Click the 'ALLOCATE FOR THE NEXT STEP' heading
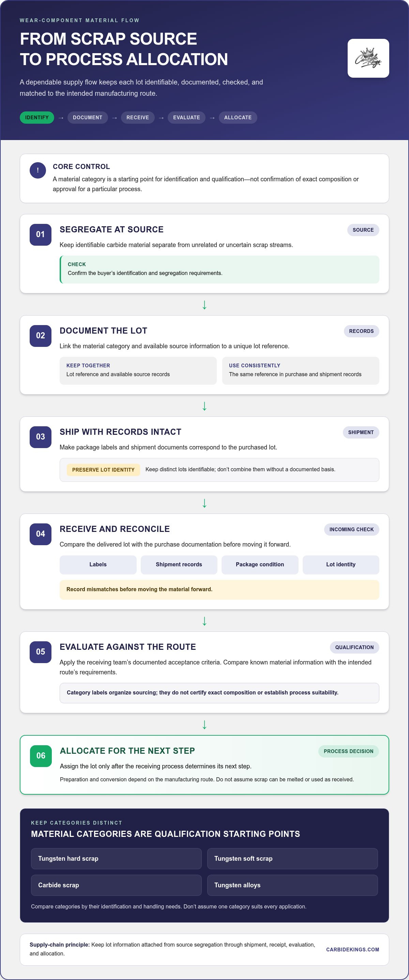This screenshot has height=980, width=409. pyautogui.click(x=127, y=751)
